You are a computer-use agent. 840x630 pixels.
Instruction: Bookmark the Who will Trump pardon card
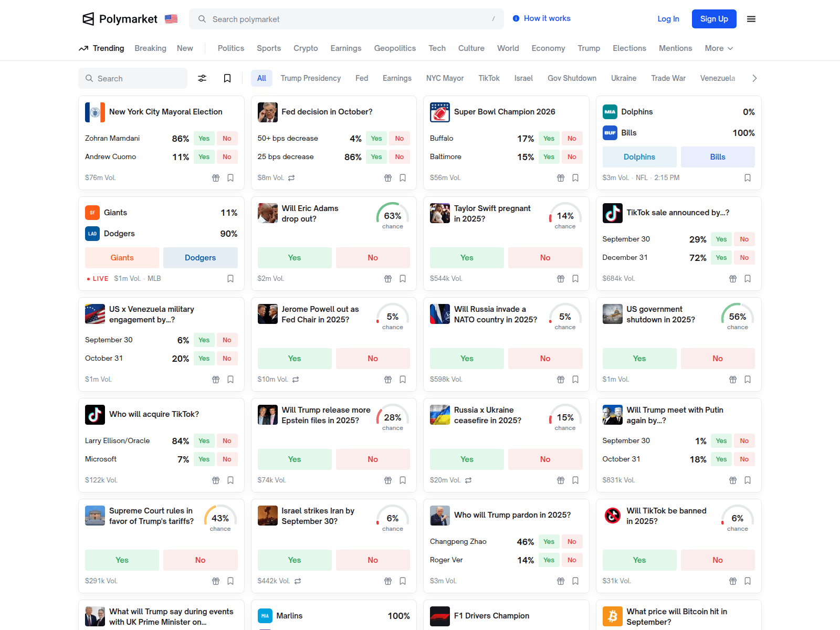tap(575, 581)
